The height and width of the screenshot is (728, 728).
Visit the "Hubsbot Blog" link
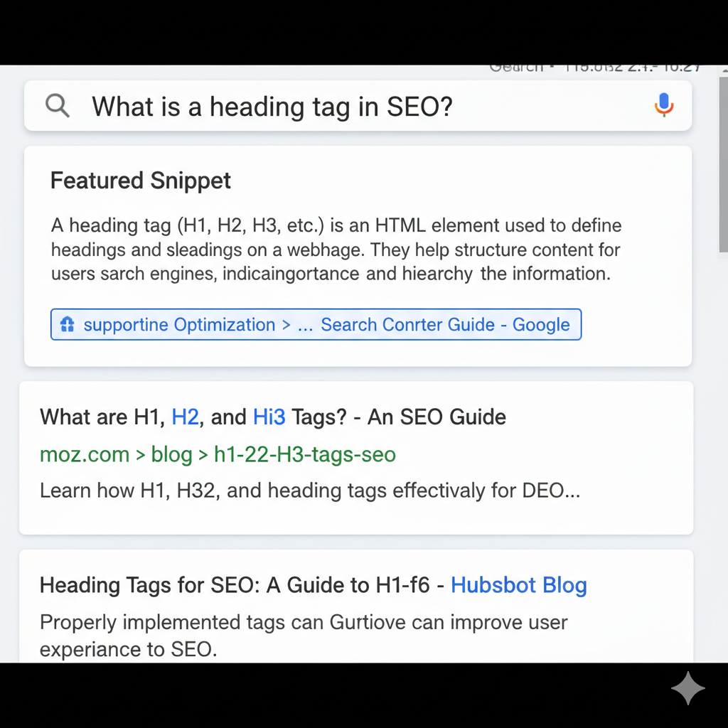click(x=519, y=585)
